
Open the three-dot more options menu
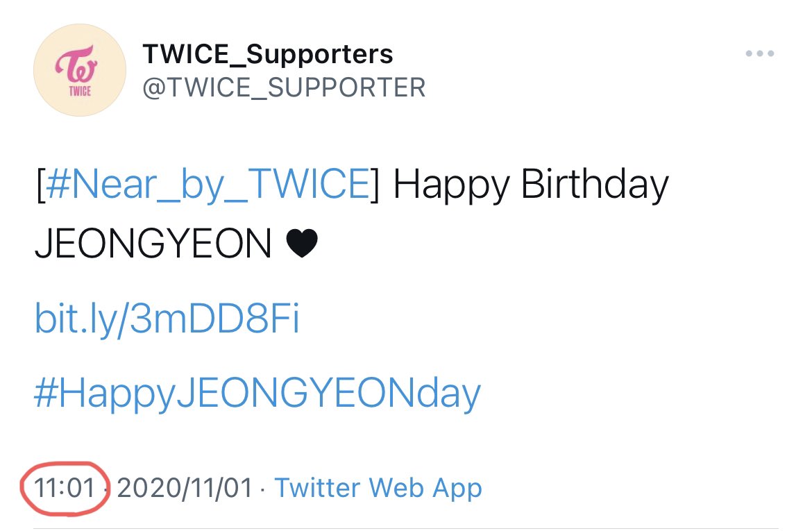click(x=759, y=53)
